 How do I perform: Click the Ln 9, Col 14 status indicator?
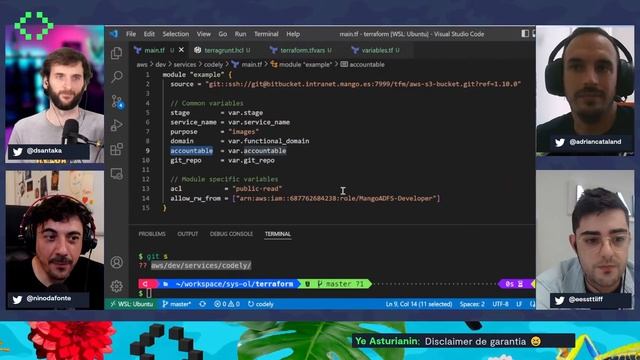tap(419, 304)
